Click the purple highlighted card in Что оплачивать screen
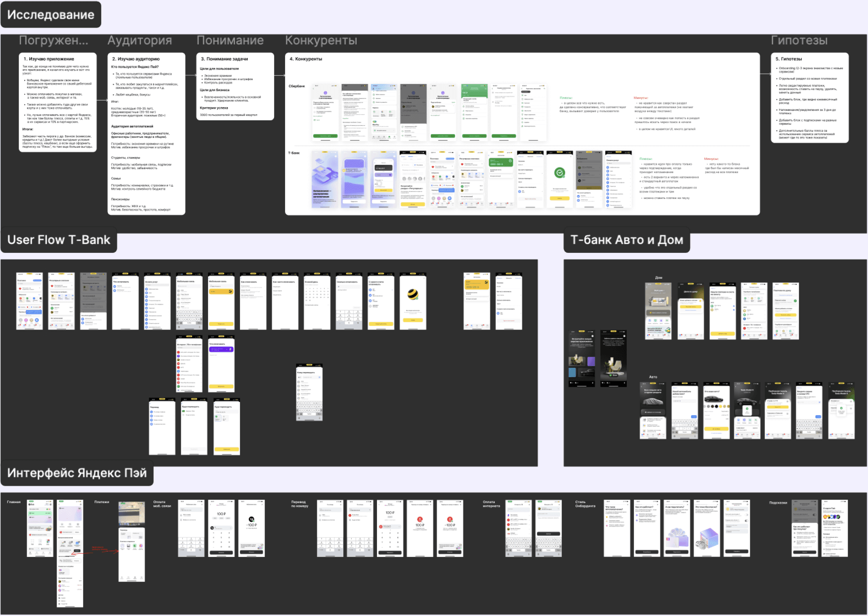The image size is (868, 616). pos(221,349)
